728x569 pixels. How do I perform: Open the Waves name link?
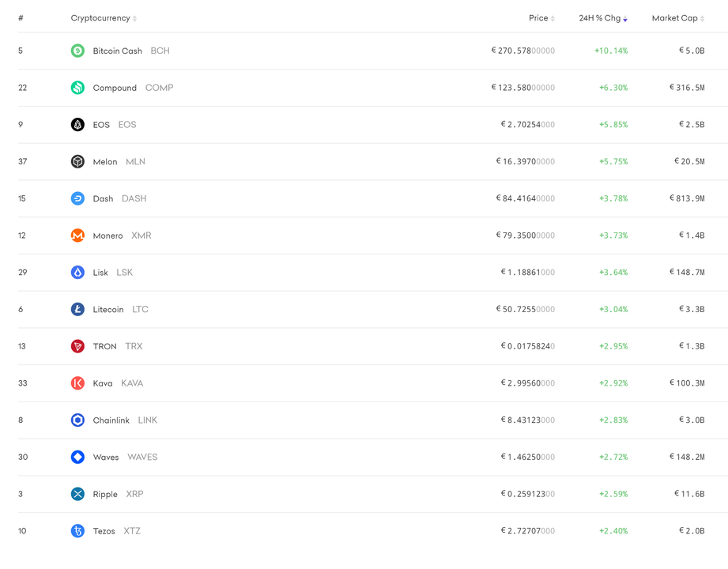[106, 457]
